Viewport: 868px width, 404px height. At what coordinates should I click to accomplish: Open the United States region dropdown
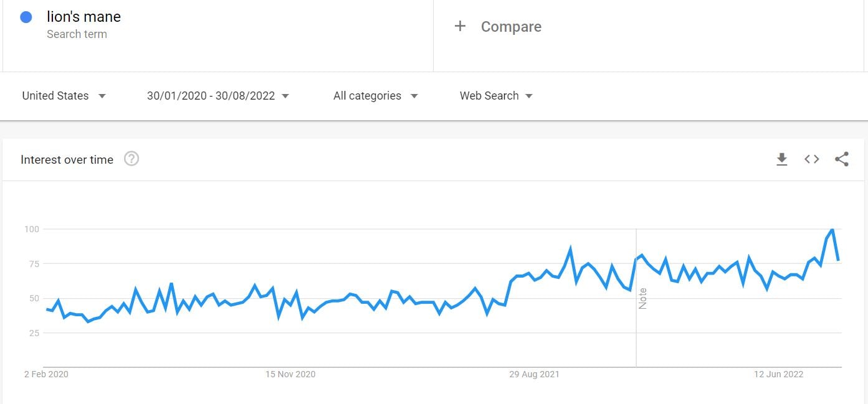pyautogui.click(x=64, y=96)
